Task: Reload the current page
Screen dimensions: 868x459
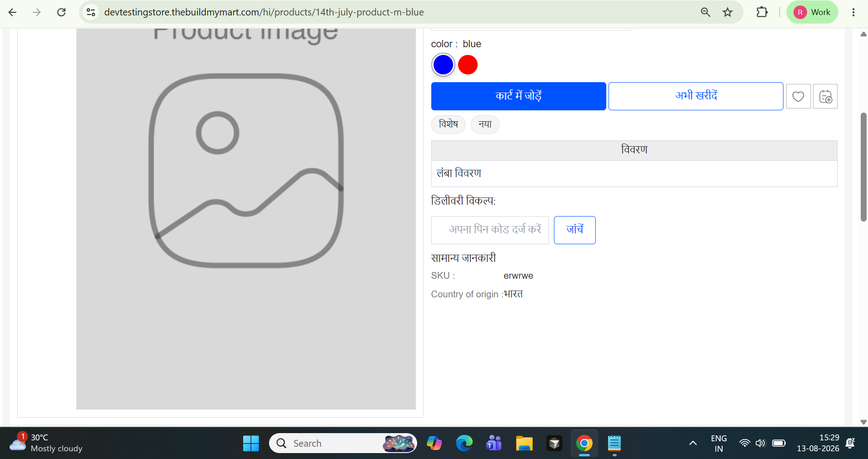Action: (61, 12)
